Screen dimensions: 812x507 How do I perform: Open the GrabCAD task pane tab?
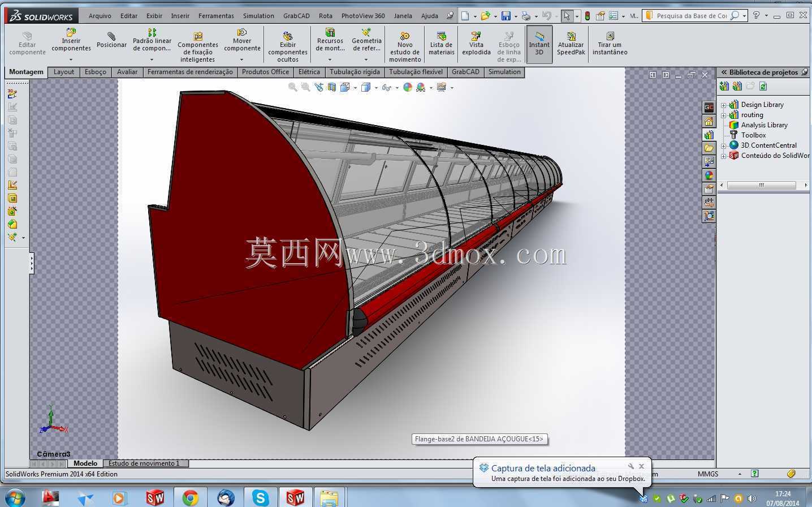coord(709,108)
